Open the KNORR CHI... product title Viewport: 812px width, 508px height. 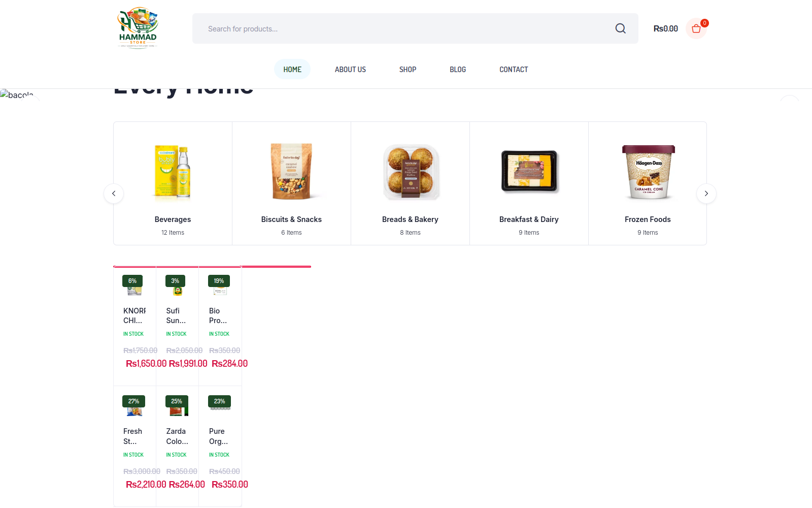tap(134, 315)
